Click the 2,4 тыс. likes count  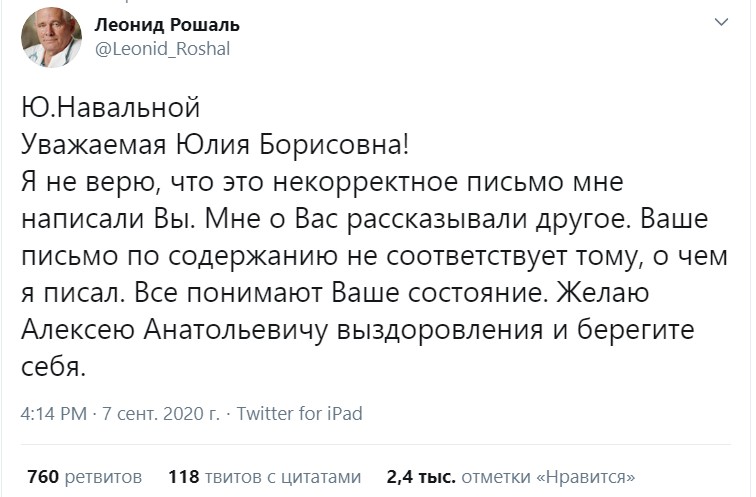(x=421, y=477)
